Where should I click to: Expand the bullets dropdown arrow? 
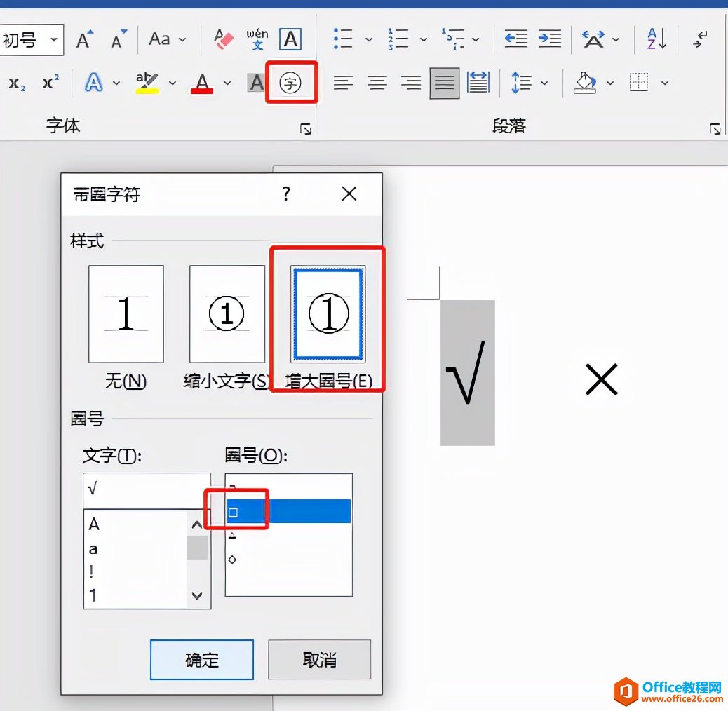pyautogui.click(x=370, y=39)
